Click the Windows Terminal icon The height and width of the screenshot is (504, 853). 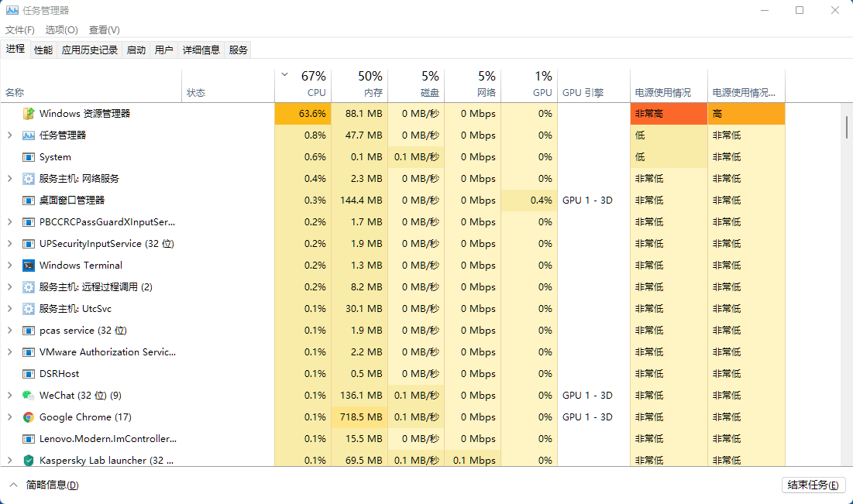pyautogui.click(x=29, y=266)
